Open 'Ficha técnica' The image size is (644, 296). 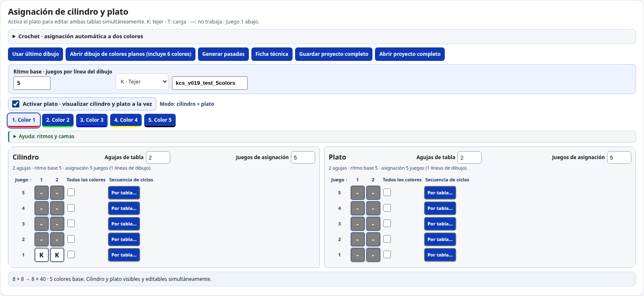pyautogui.click(x=272, y=54)
